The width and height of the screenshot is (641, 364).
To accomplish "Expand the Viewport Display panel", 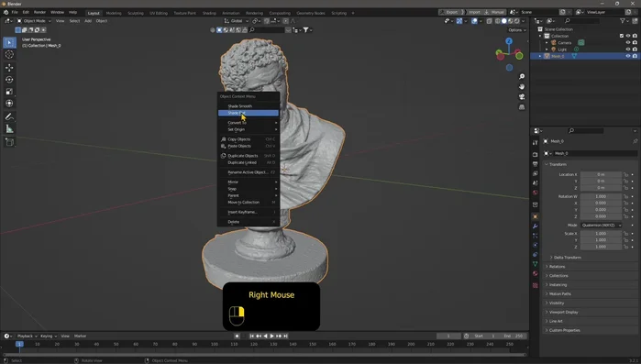I will click(x=563, y=312).
